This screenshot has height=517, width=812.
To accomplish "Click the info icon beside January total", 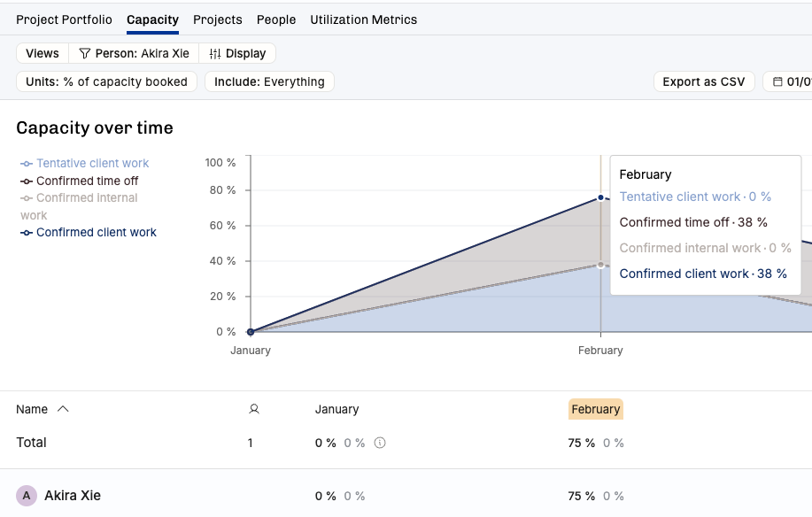I will [x=380, y=443].
